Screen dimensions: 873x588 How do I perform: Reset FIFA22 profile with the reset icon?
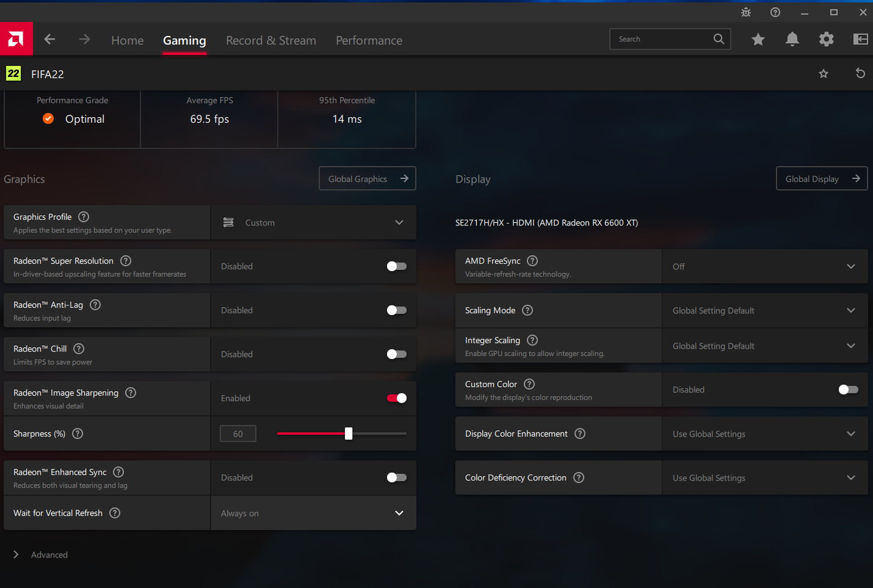[x=860, y=74]
